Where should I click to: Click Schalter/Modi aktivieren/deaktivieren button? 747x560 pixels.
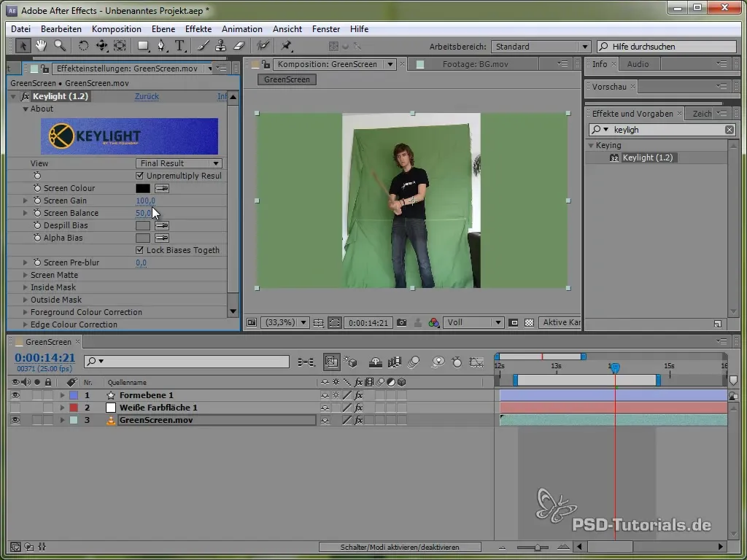pyautogui.click(x=400, y=547)
